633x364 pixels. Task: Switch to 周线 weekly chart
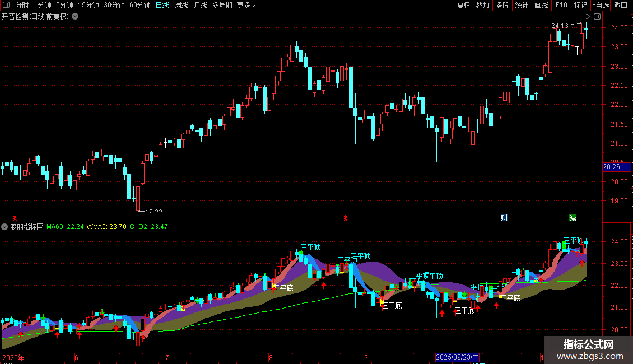tap(181, 5)
